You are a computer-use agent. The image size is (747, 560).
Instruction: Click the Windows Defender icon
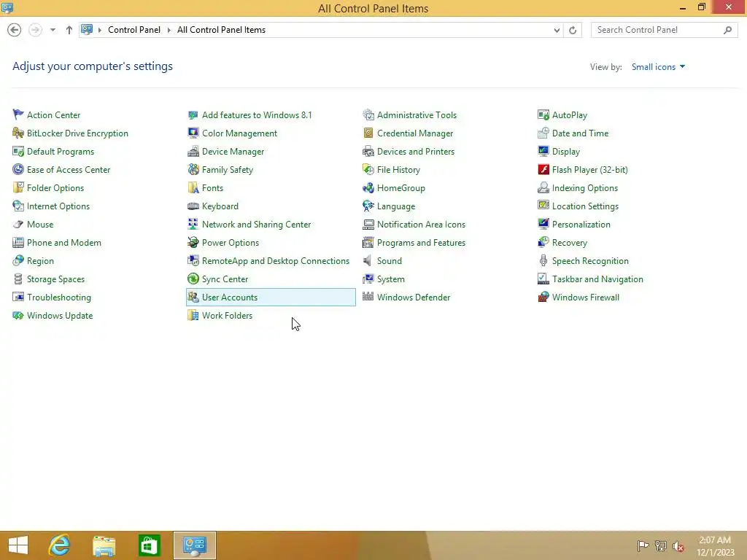(x=368, y=297)
